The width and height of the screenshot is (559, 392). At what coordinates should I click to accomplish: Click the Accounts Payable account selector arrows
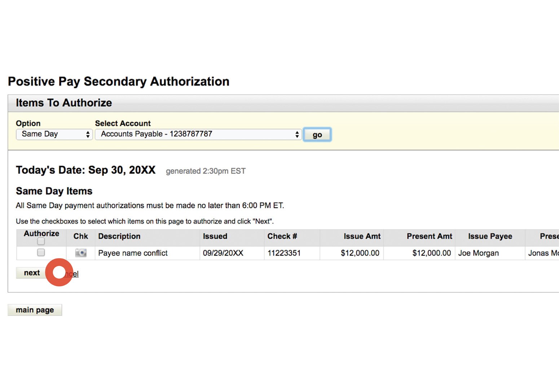click(x=296, y=134)
